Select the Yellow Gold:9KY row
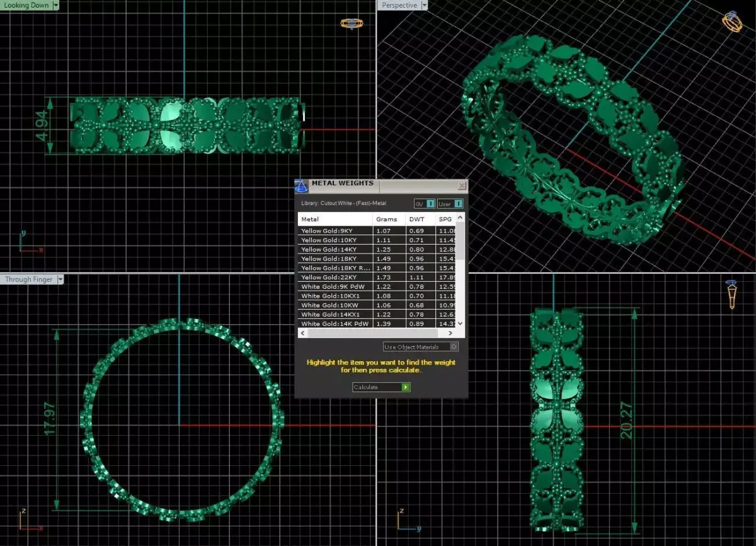Image resolution: width=756 pixels, height=546 pixels. (x=377, y=231)
